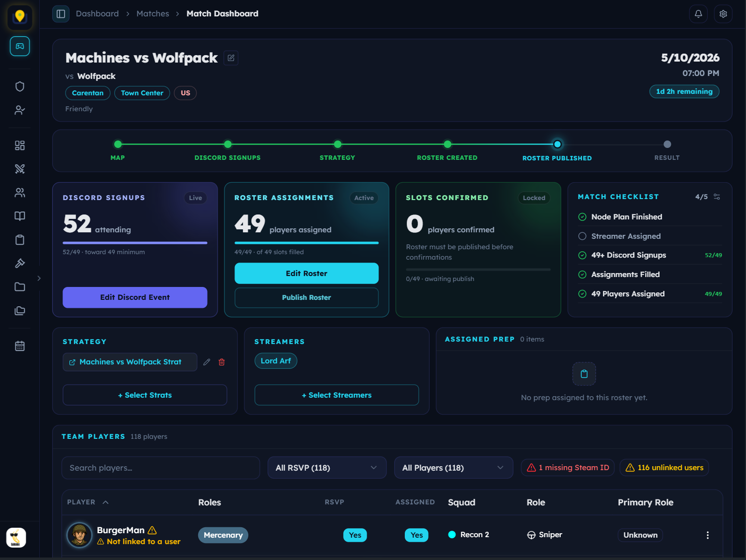
Task: Click the yellow pin app logo
Action: 20,17
